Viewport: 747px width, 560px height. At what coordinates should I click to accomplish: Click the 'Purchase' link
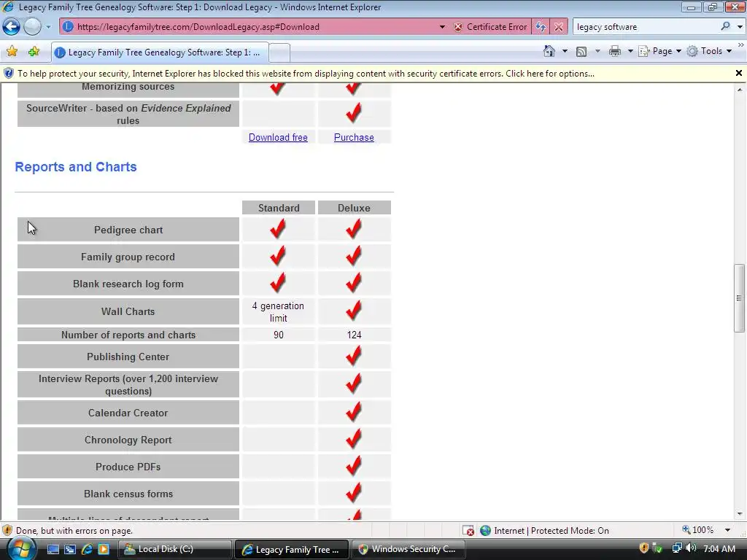coord(354,137)
